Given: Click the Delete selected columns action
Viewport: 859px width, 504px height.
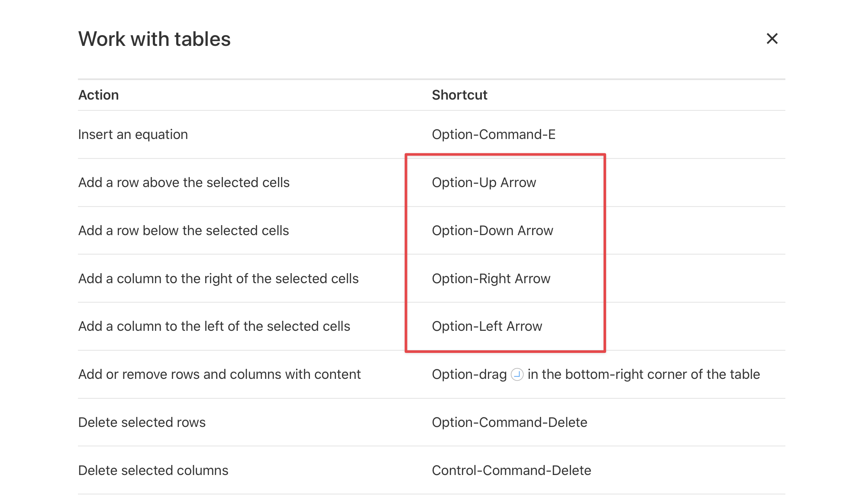Looking at the screenshot, I should click(153, 471).
